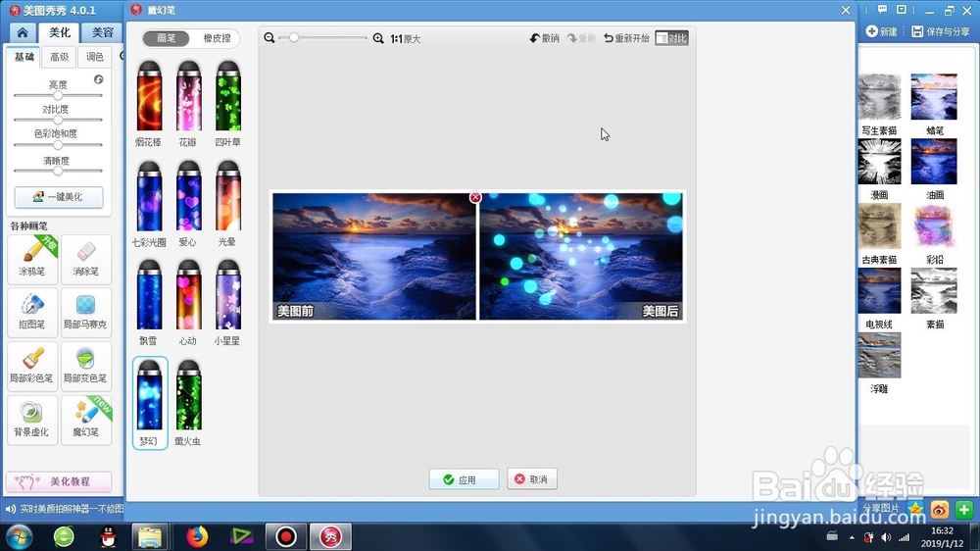Click 保存与分享 save button
The height and width of the screenshot is (551, 980).
coord(941,31)
